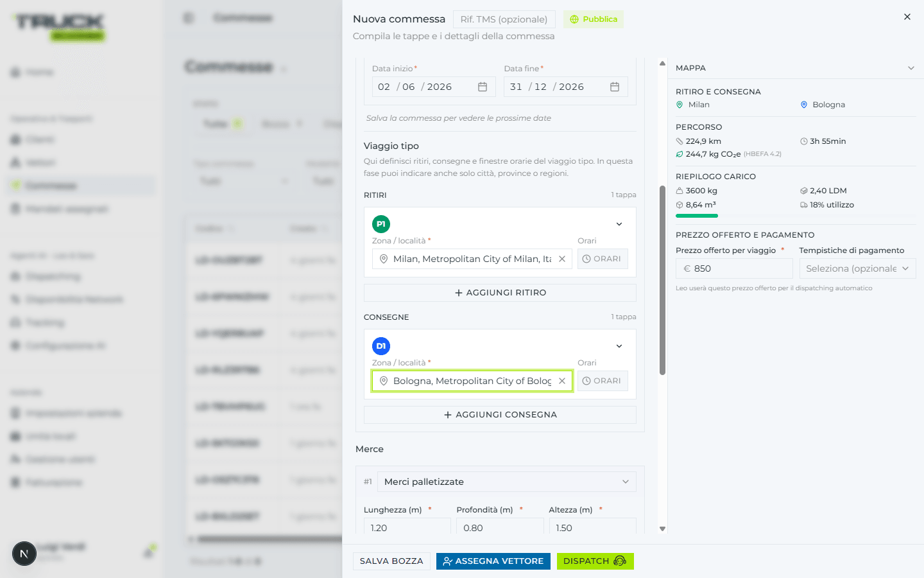This screenshot has height=578, width=924.
Task: Open the Tempistiche di pagamento dropdown
Action: (x=857, y=268)
